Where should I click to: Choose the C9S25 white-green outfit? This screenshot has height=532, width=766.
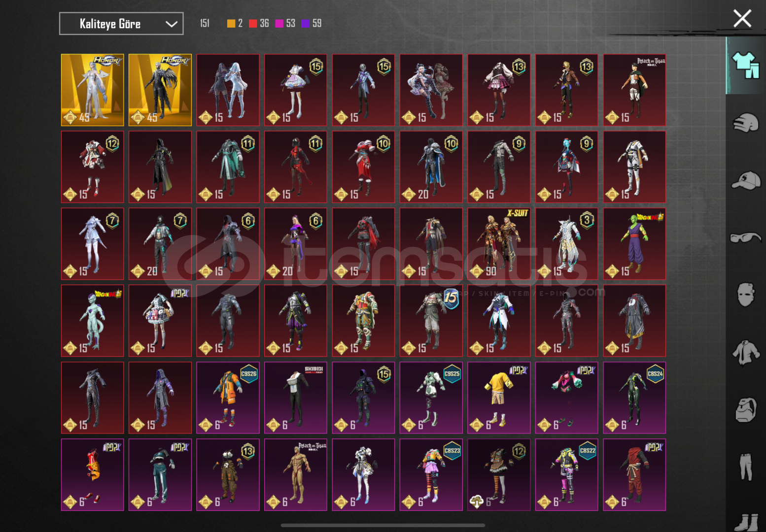(x=431, y=398)
